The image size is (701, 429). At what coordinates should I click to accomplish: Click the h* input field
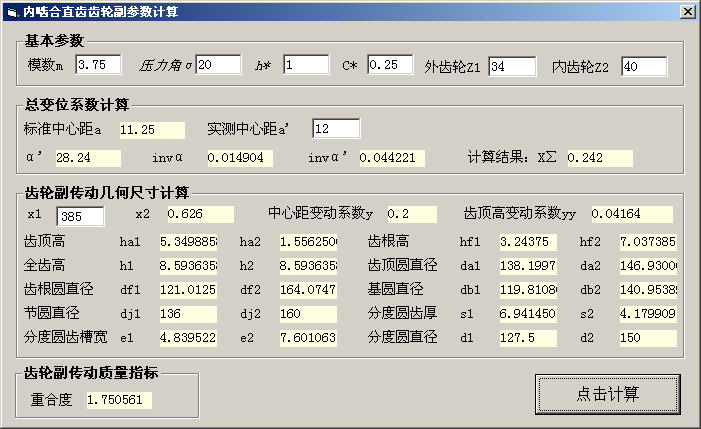306,65
